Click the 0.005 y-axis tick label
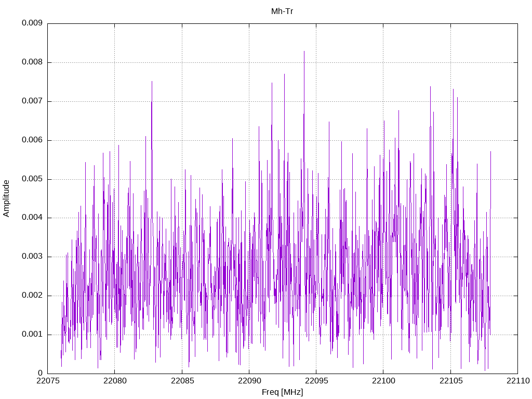 (32, 179)
